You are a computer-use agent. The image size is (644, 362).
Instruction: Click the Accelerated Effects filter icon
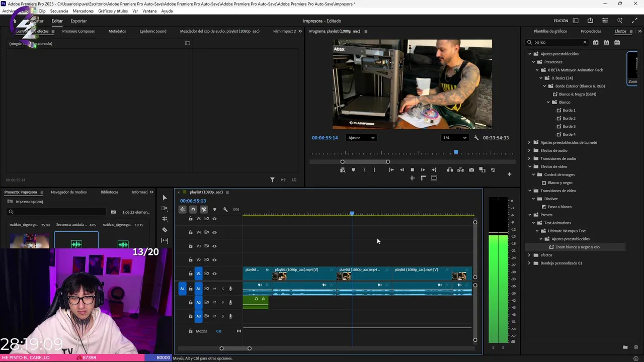click(x=596, y=42)
